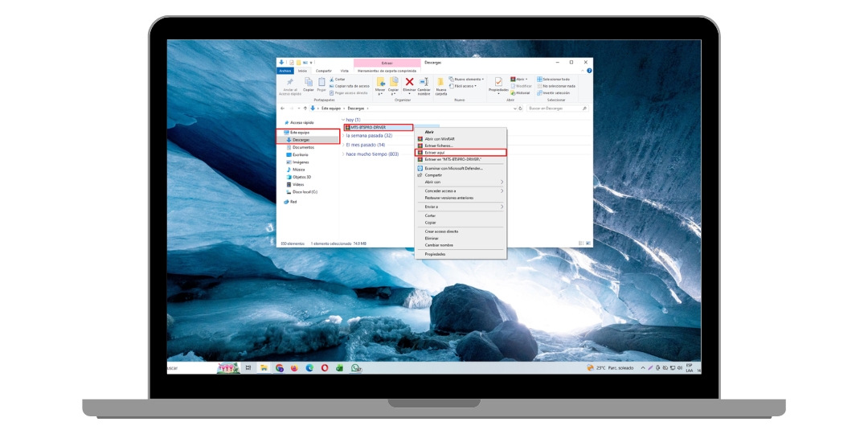Click the Copiar icon in Portapapeles group
Screen dimensions: 868x434
(x=309, y=84)
